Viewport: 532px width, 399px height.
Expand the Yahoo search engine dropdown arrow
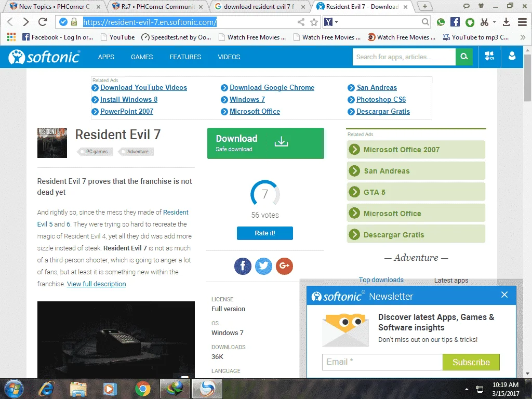(x=336, y=22)
